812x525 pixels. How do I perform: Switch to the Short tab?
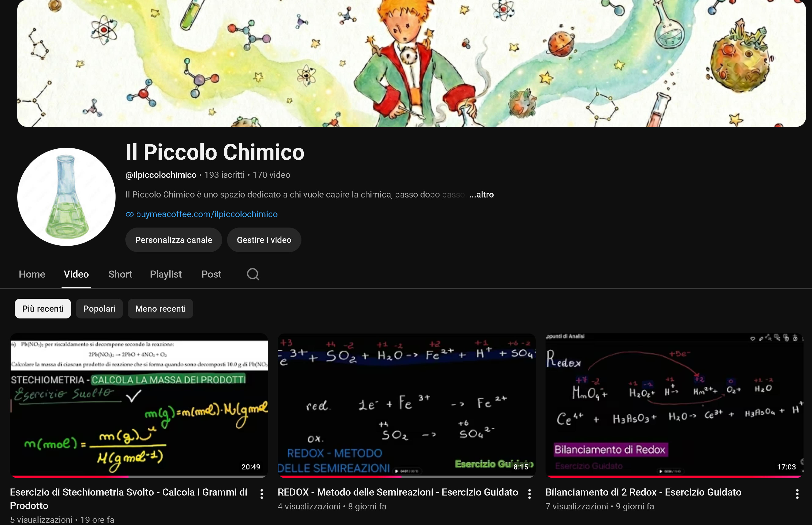[120, 274]
